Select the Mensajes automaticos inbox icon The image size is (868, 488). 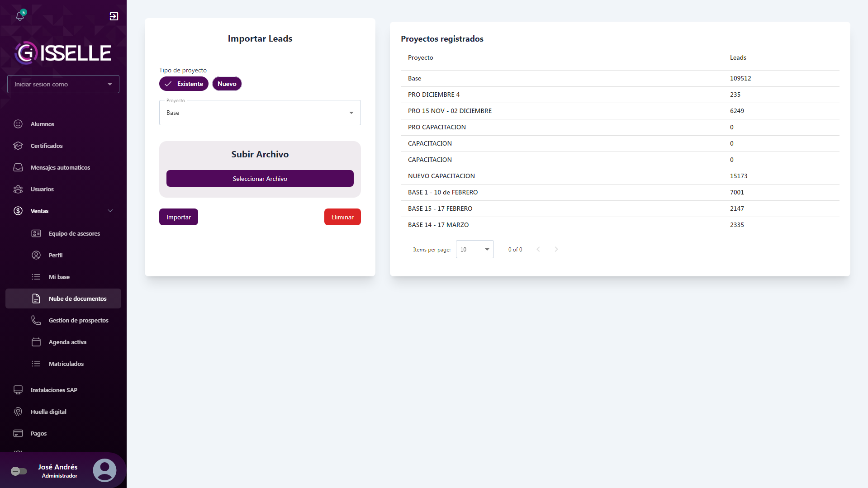[18, 167]
